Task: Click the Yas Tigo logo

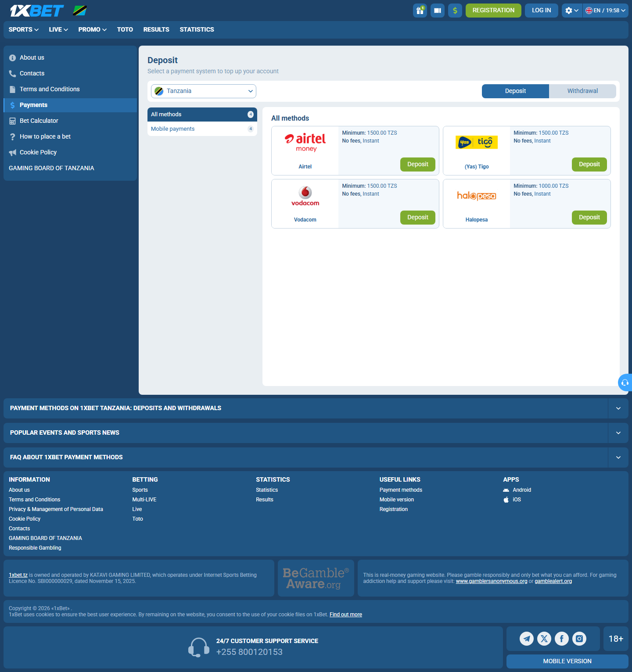Action: 477,142
